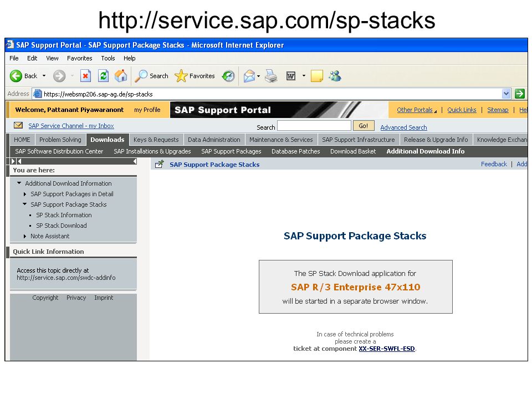532x399 pixels.
Task: Click the green Back arrow icon
Action: click(x=16, y=76)
